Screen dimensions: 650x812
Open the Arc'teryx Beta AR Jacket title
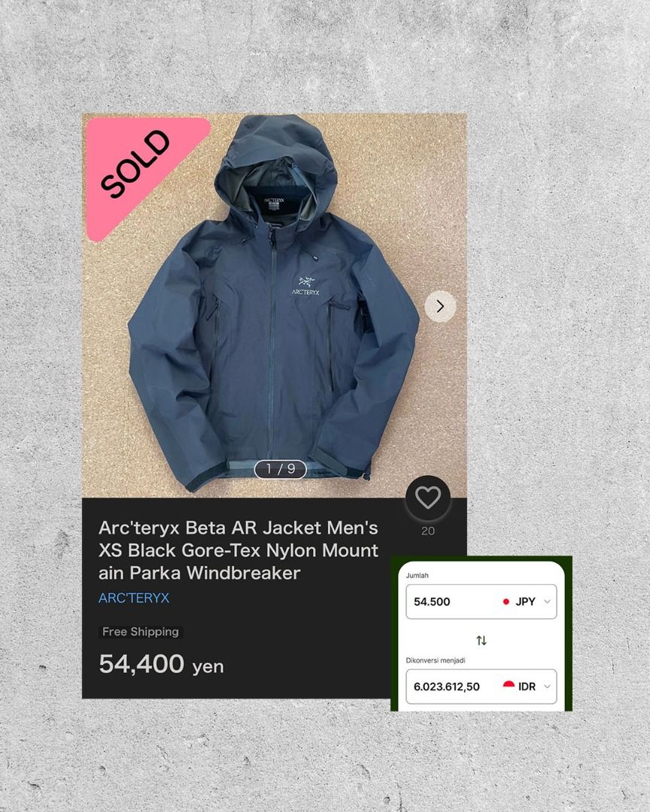tap(238, 550)
